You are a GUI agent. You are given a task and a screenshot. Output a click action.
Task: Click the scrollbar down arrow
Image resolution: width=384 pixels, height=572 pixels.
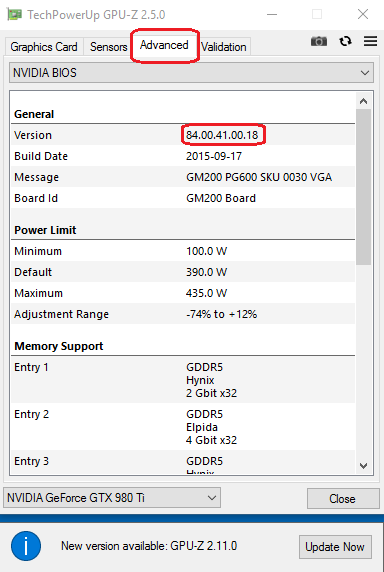click(363, 465)
